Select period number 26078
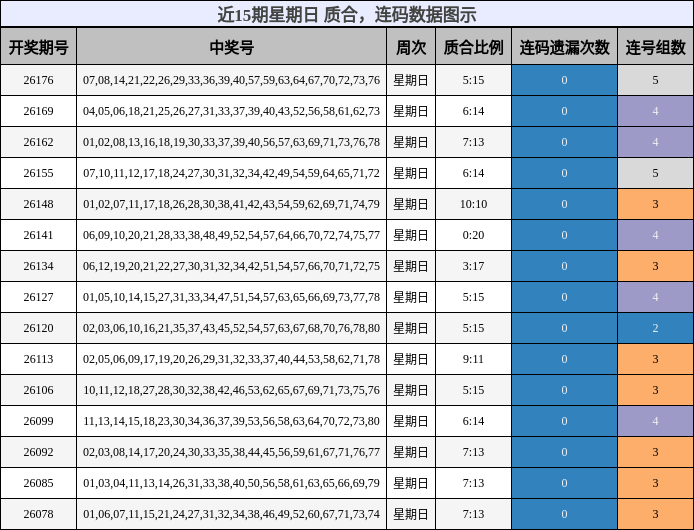694x530 pixels. pyautogui.click(x=39, y=514)
